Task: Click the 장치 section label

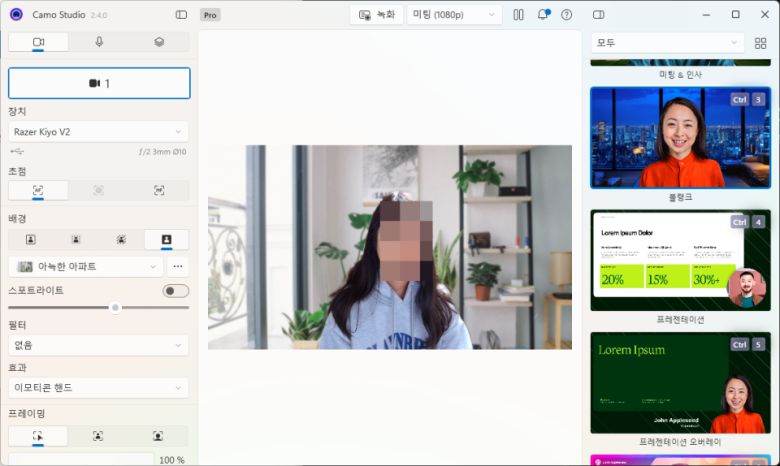Action: tap(17, 111)
